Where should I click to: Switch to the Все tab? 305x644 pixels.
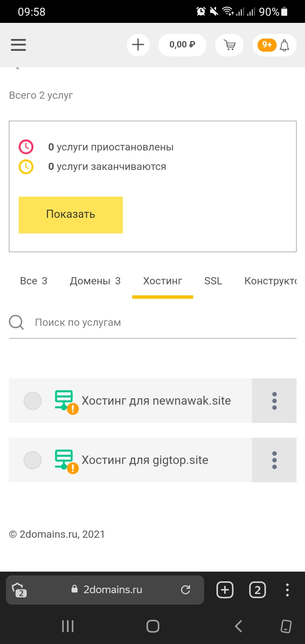[33, 281]
